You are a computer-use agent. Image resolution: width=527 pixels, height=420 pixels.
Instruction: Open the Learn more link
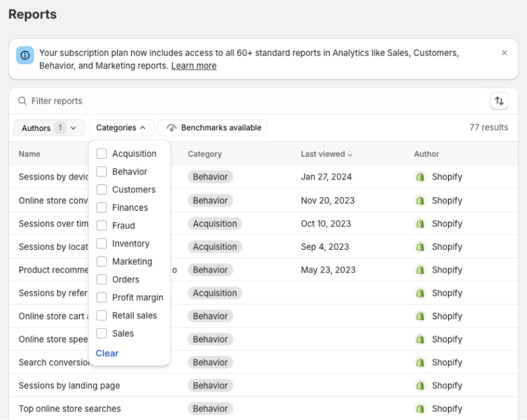click(194, 66)
